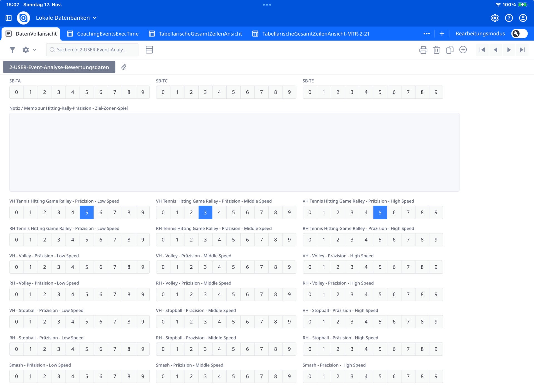534x392 pixels.
Task: Expand the Lokale Datenbanken dropdown
Action: [x=95, y=18]
